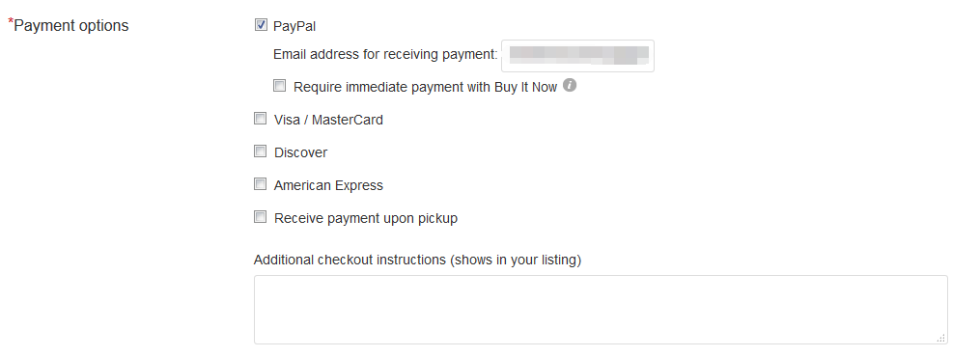This screenshot has width=980, height=357.
Task: Click the Additional checkout instructions label
Action: tap(417, 260)
